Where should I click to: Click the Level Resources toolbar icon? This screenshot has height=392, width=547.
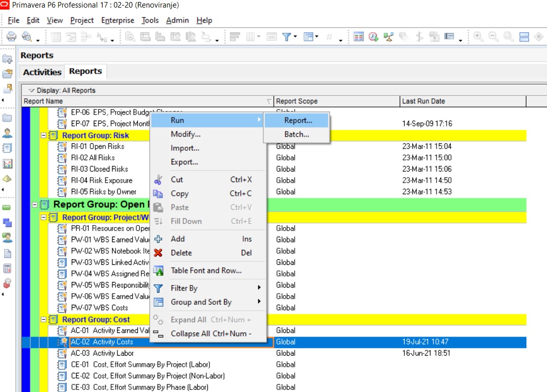click(x=388, y=37)
